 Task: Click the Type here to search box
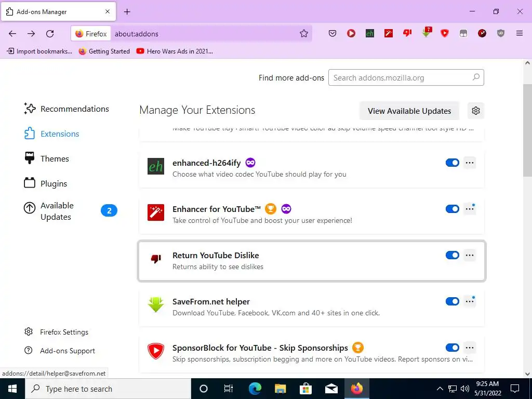click(108, 389)
